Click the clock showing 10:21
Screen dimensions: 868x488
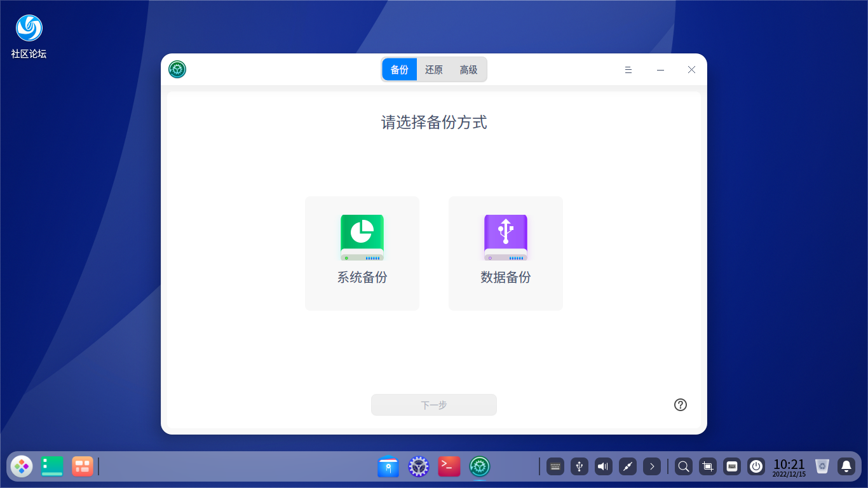click(x=790, y=466)
